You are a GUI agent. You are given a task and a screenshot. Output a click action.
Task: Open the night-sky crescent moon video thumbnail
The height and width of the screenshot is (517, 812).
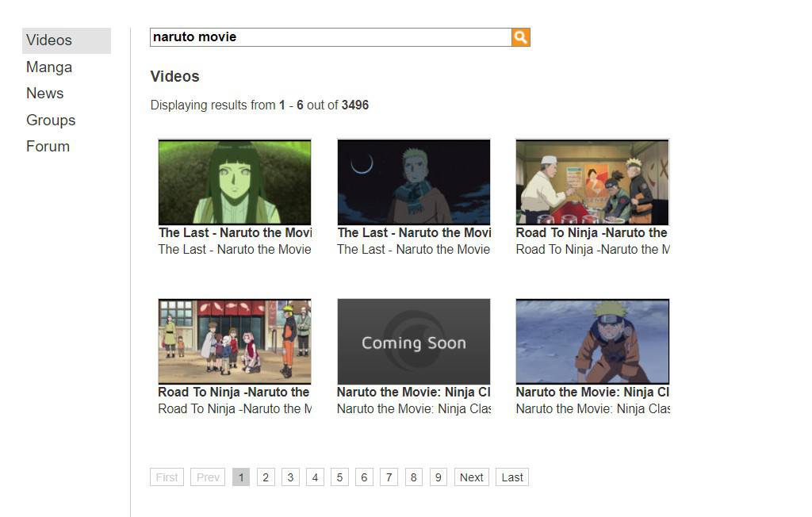414,182
